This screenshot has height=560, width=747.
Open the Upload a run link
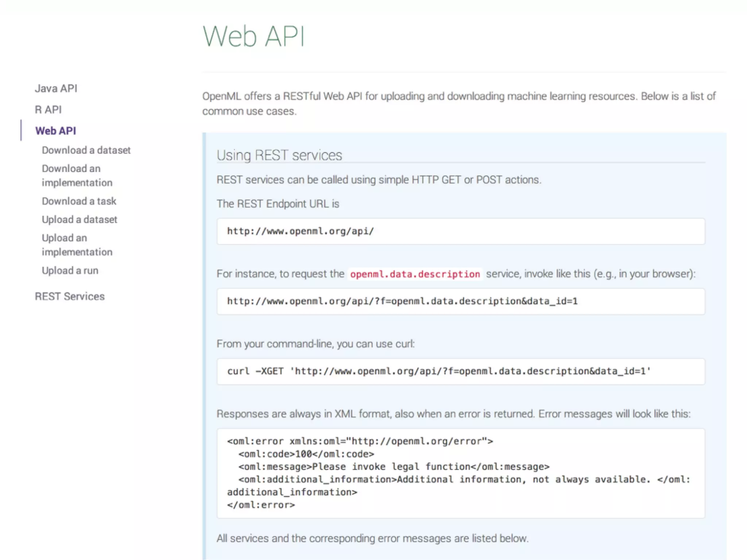[70, 271]
